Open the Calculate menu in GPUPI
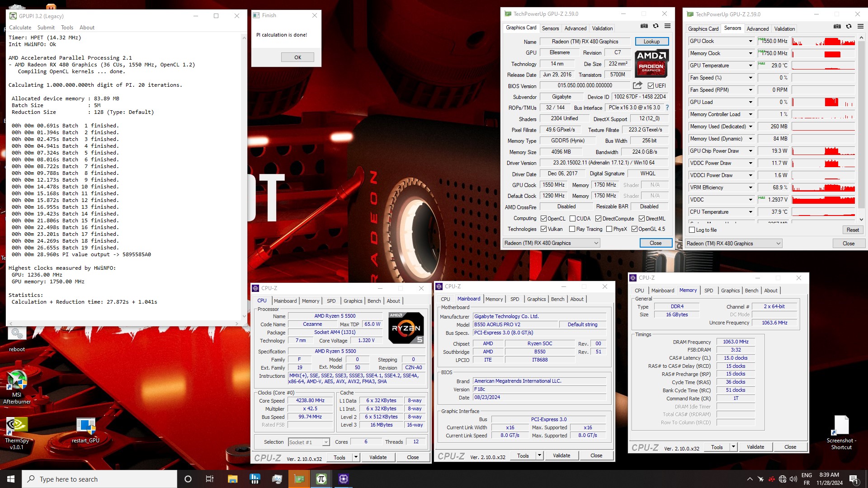 (x=20, y=28)
